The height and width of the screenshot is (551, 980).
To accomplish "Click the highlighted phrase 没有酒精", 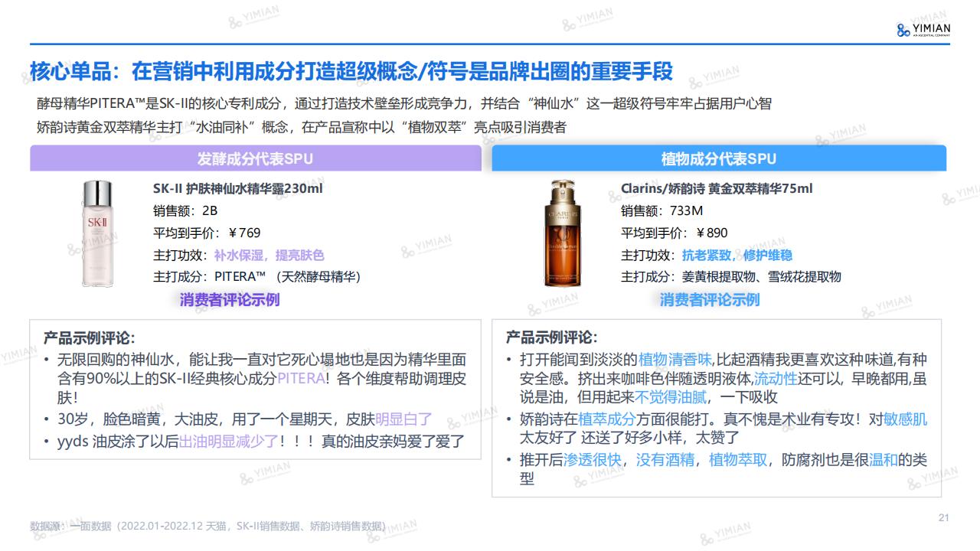I will pyautogui.click(x=665, y=460).
